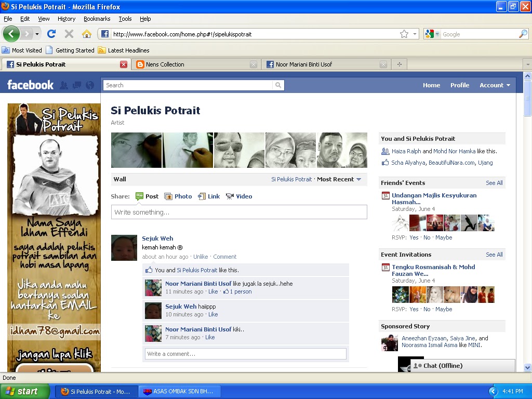The image size is (532, 399).
Task: Open the Chat (Offline) bar
Action: point(463,366)
